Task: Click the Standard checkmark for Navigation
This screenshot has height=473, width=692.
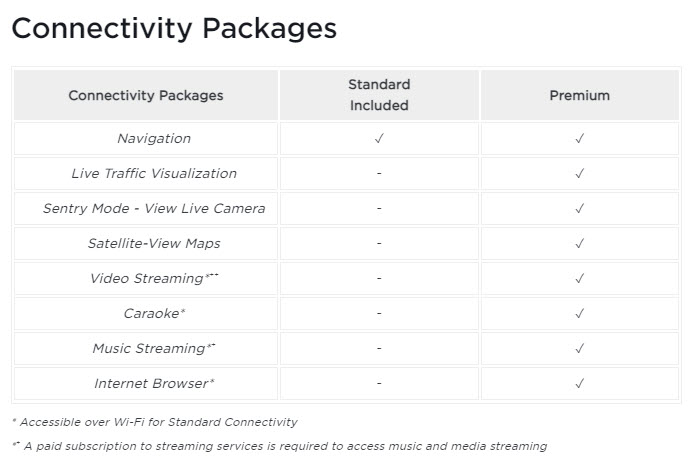Action: (x=379, y=138)
